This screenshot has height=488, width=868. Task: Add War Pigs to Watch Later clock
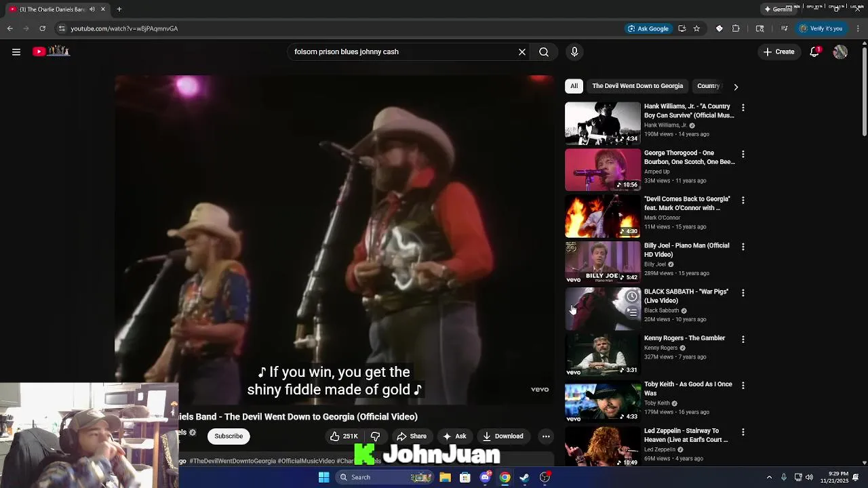632,296
